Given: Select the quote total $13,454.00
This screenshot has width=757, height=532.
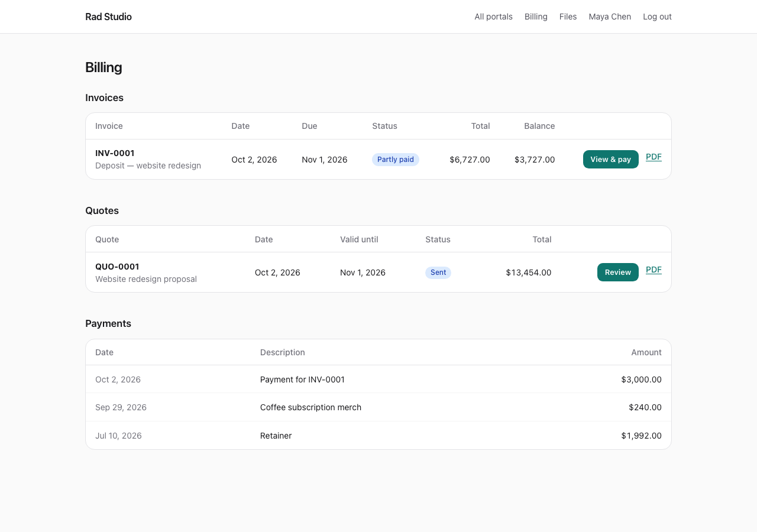Looking at the screenshot, I should (529, 273).
